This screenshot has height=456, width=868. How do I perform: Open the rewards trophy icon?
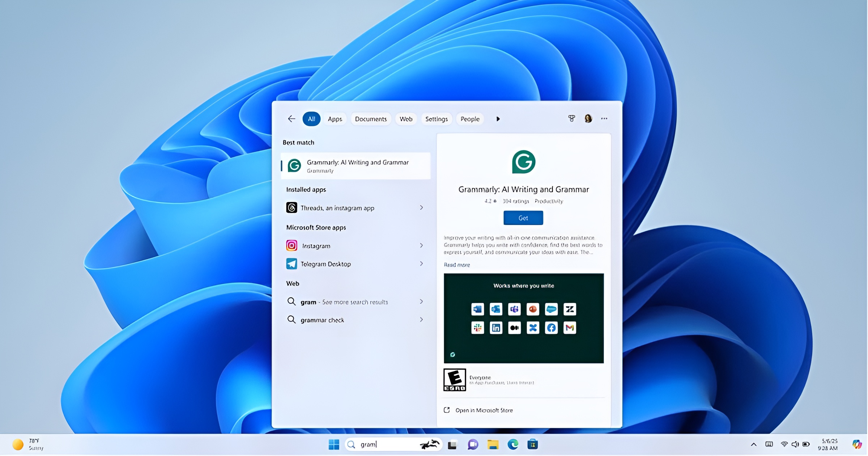[571, 118]
